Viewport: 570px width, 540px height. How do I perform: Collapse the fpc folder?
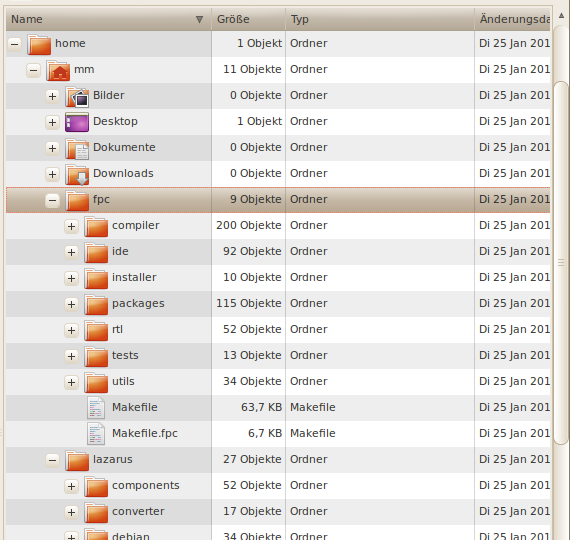point(52,200)
